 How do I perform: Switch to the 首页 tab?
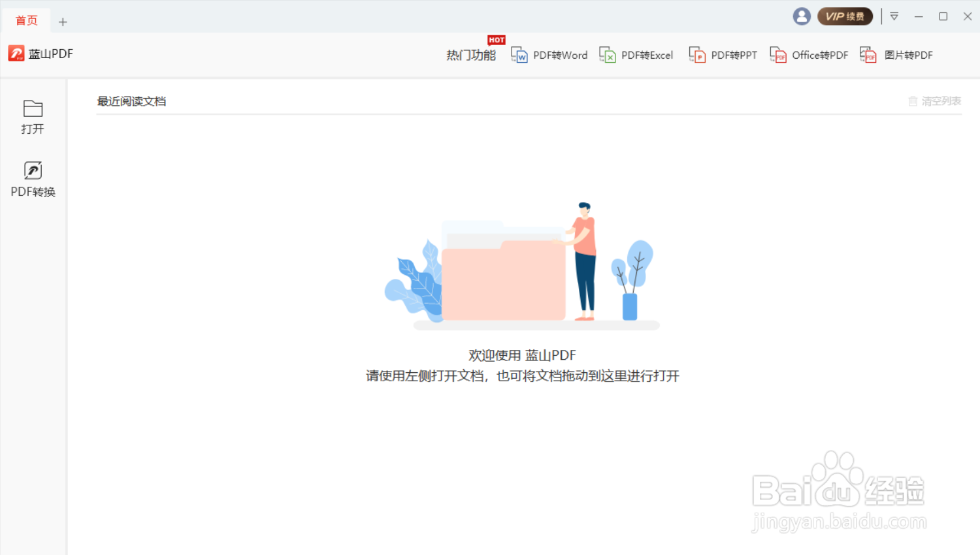27,21
